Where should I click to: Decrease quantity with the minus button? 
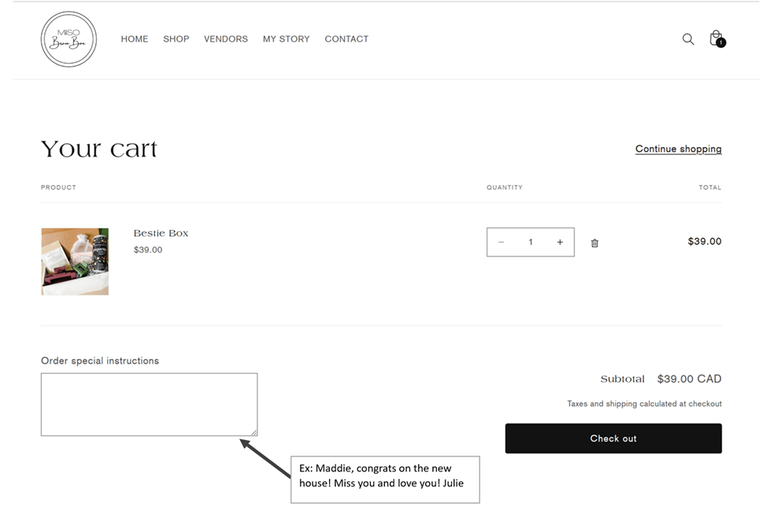(x=501, y=242)
